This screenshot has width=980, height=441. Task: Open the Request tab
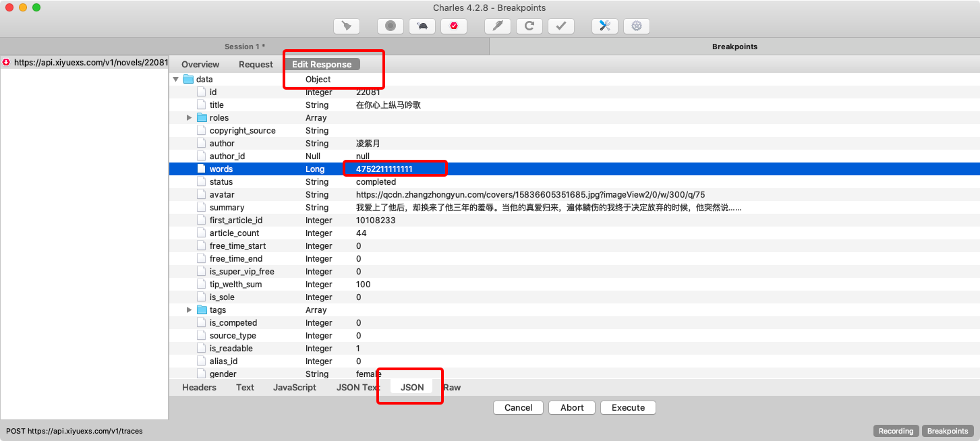(256, 65)
